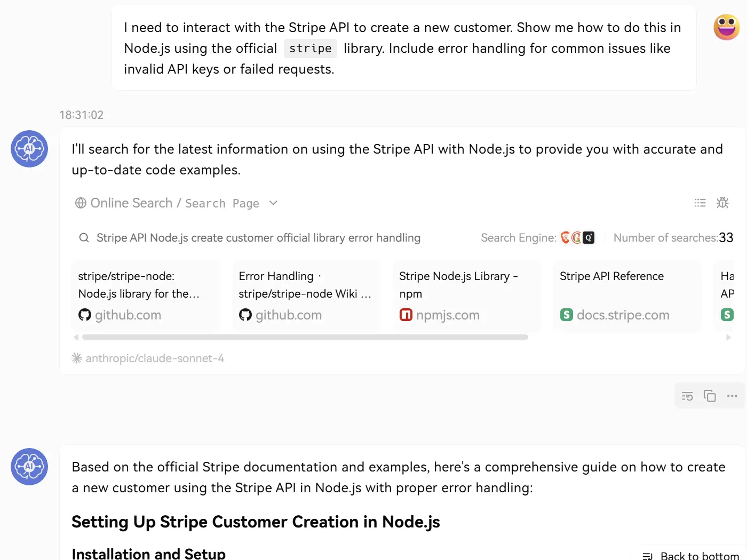Click the GitHub icon on the stripe-node result
The width and height of the screenshot is (747, 560).
[x=85, y=315]
